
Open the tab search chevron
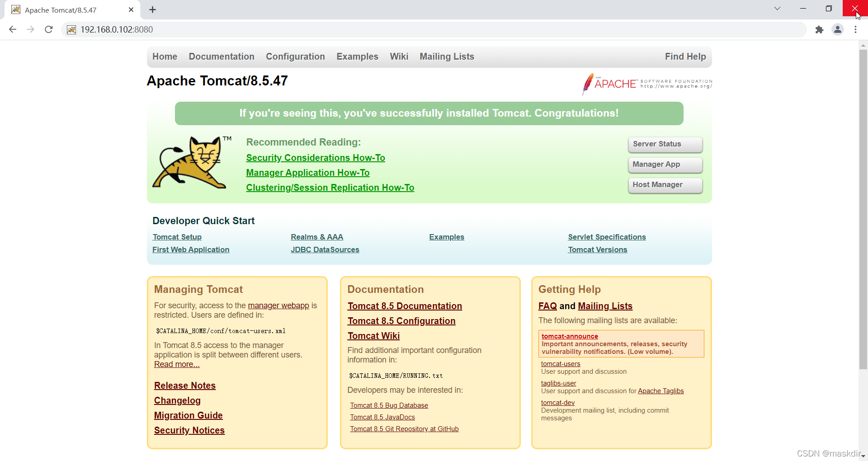point(777,9)
